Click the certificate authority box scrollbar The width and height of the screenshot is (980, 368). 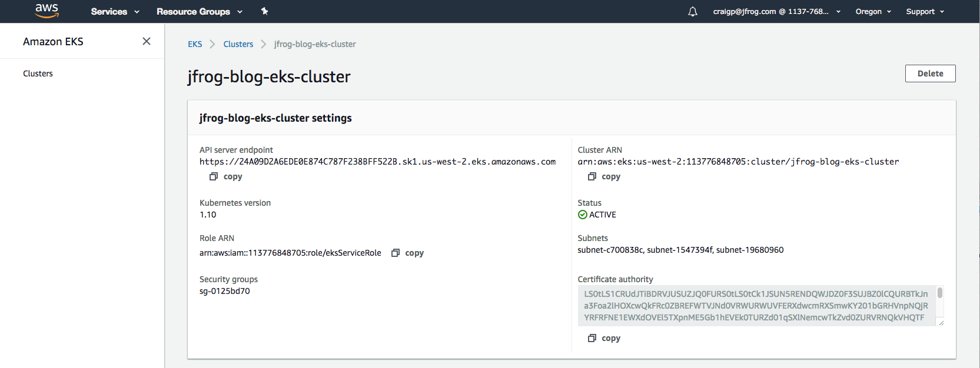pyautogui.click(x=940, y=293)
